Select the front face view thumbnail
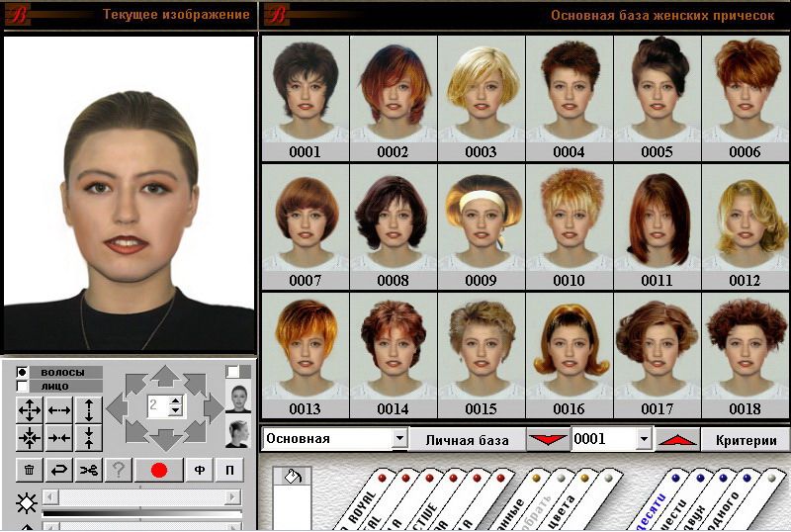Screen dimensions: 791x532 coord(237,398)
